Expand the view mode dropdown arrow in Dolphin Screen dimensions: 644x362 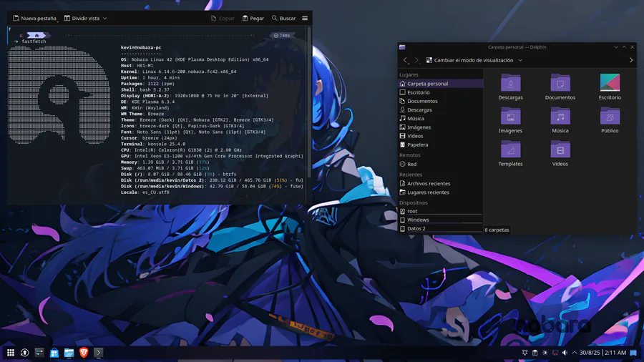(x=520, y=60)
